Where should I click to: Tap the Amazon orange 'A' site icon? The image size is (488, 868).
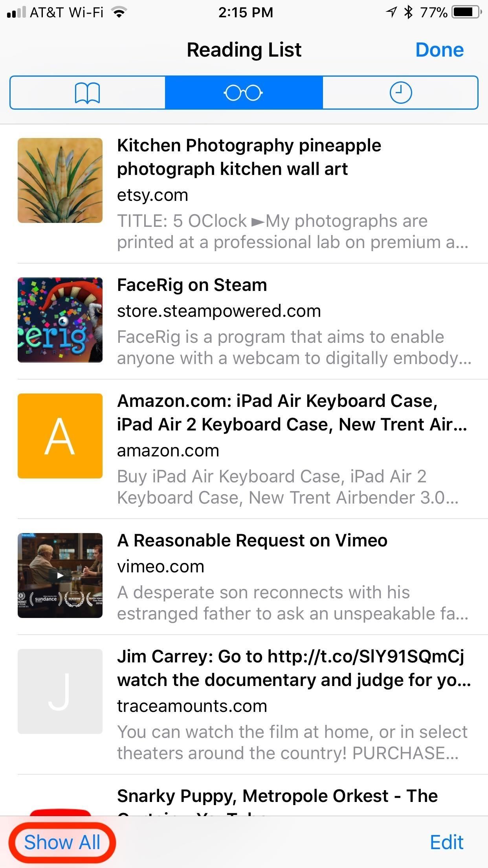coord(60,436)
